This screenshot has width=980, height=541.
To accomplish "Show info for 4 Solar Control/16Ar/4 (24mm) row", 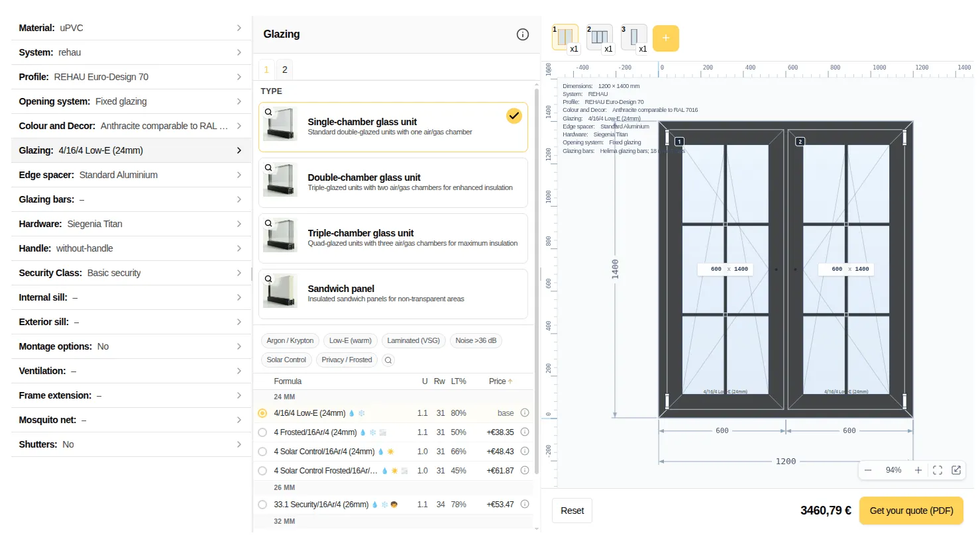I will pyautogui.click(x=525, y=451).
